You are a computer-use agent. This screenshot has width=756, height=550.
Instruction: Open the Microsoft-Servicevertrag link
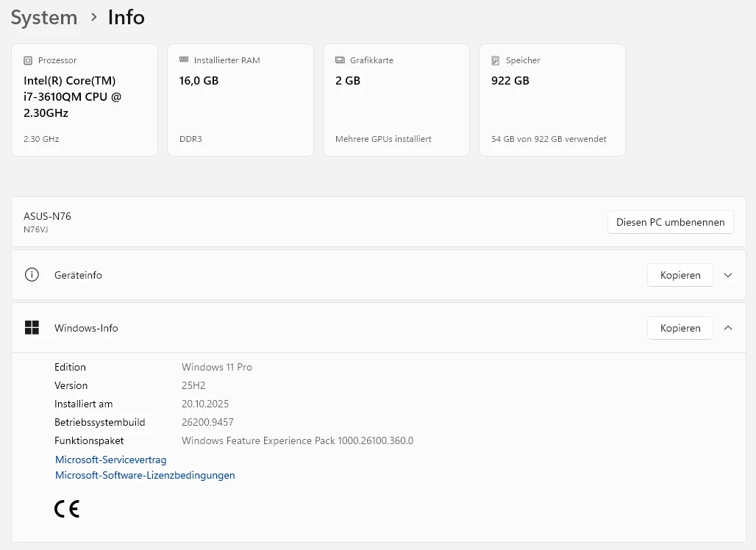click(111, 460)
